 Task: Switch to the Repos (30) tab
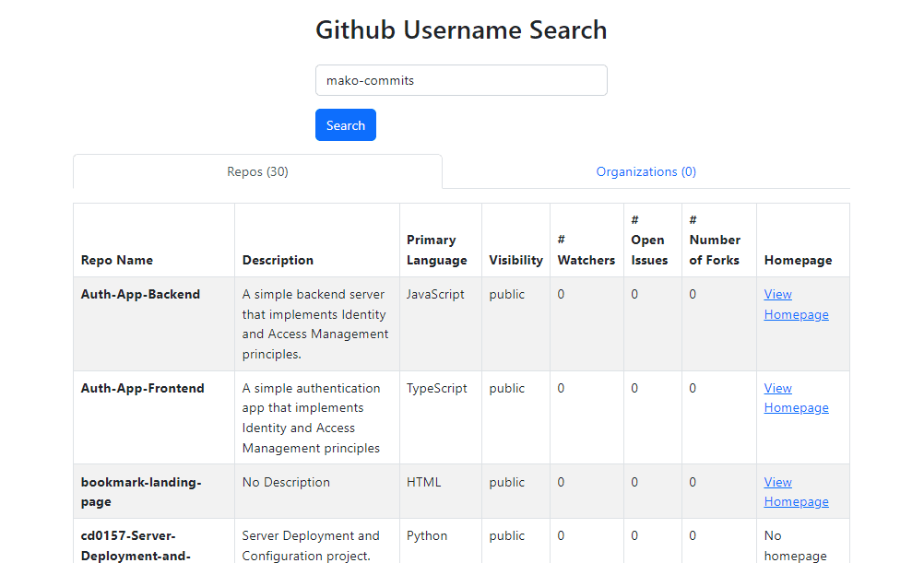coord(257,171)
